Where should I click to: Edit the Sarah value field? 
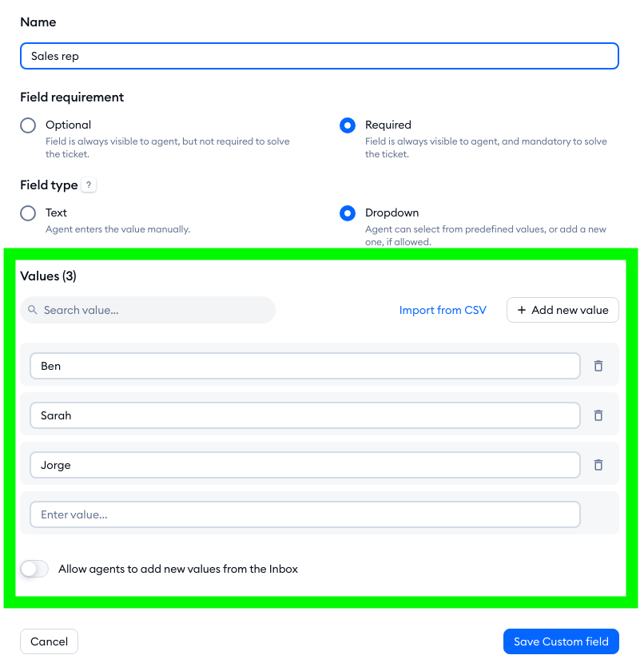304,415
